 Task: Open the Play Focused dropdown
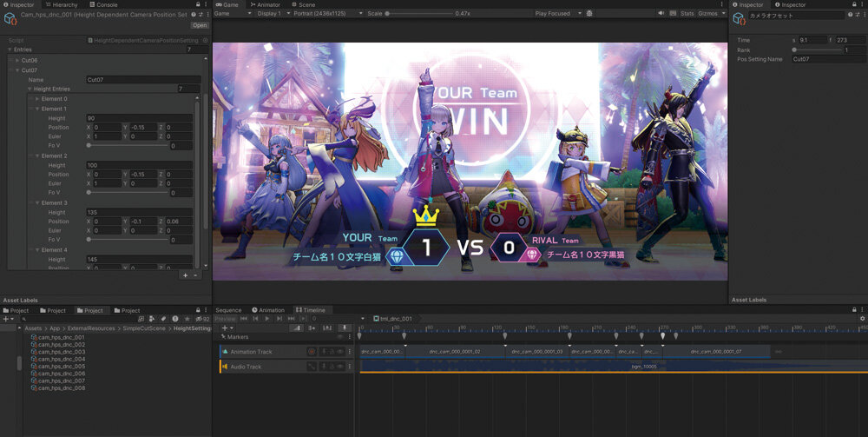(558, 13)
